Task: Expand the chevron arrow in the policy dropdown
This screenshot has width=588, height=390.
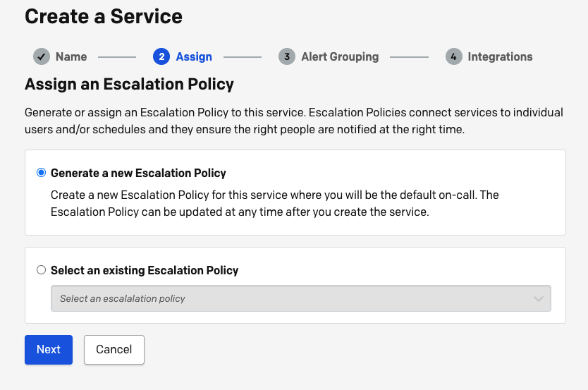Action: click(x=539, y=299)
